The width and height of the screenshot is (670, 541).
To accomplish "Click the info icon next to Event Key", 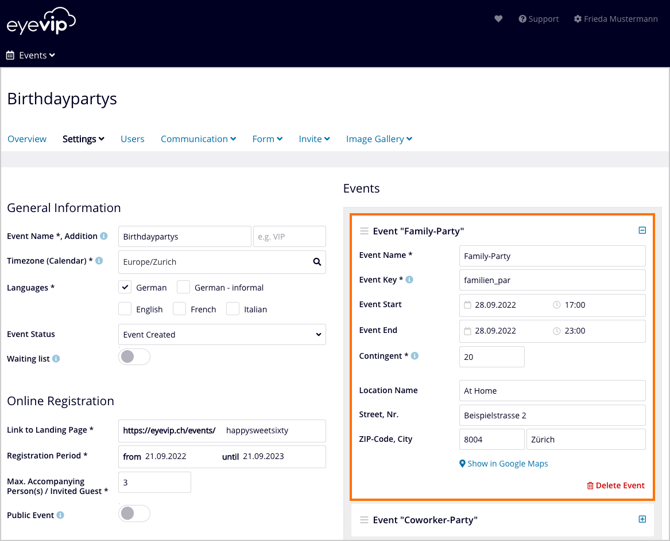I will pos(409,280).
